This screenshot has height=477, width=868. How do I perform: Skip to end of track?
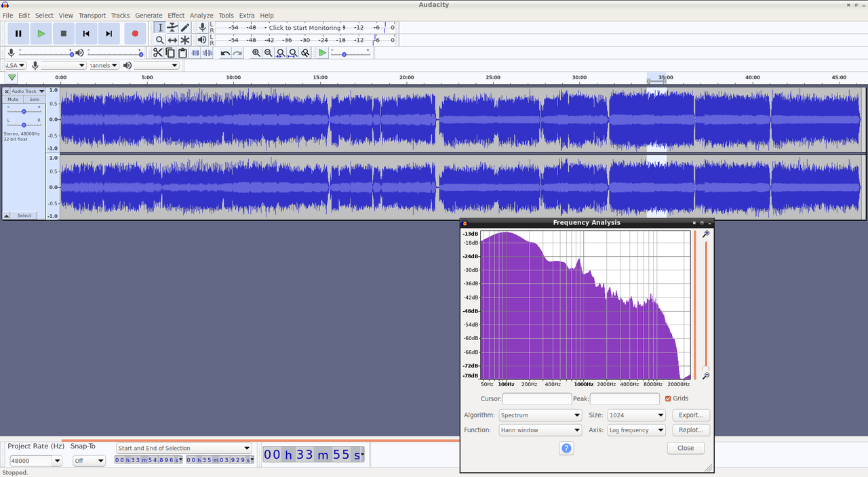pyautogui.click(x=108, y=33)
